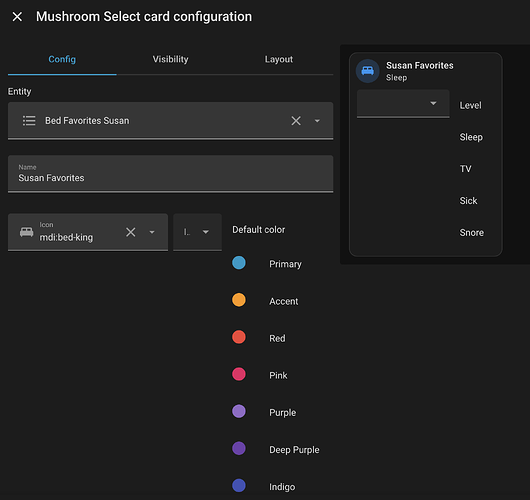530x500 pixels.
Task: Click the list icon in the Entity field
Action: (x=29, y=121)
